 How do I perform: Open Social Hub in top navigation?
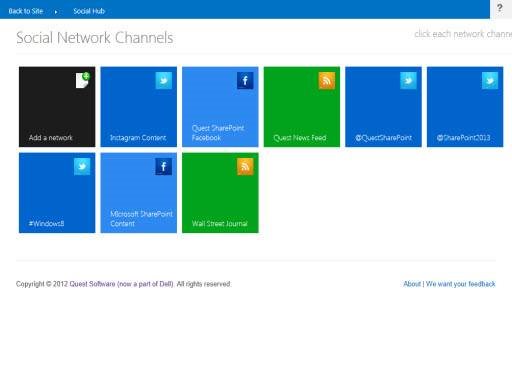89,11
